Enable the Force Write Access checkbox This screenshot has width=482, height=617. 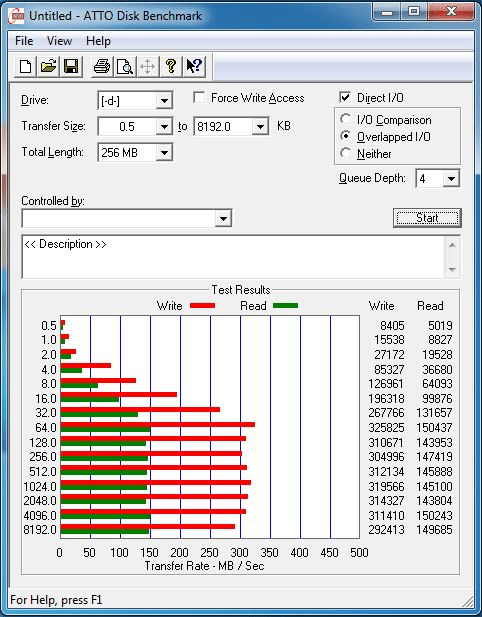click(199, 98)
